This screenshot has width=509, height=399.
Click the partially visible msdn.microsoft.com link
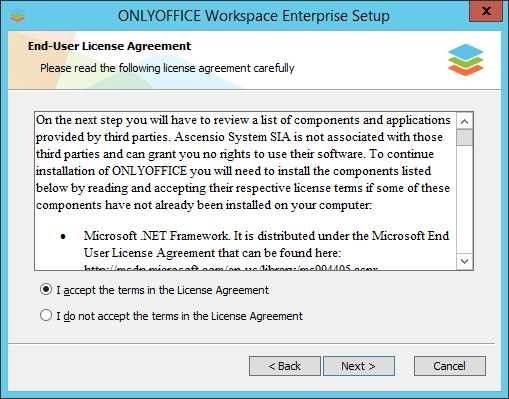pyautogui.click(x=231, y=268)
